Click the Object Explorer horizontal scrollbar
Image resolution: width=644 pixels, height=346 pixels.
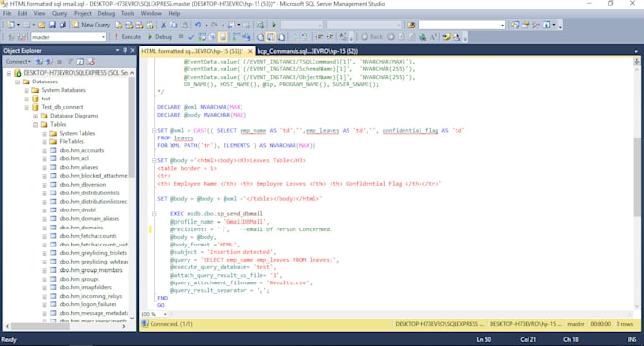coord(40,326)
